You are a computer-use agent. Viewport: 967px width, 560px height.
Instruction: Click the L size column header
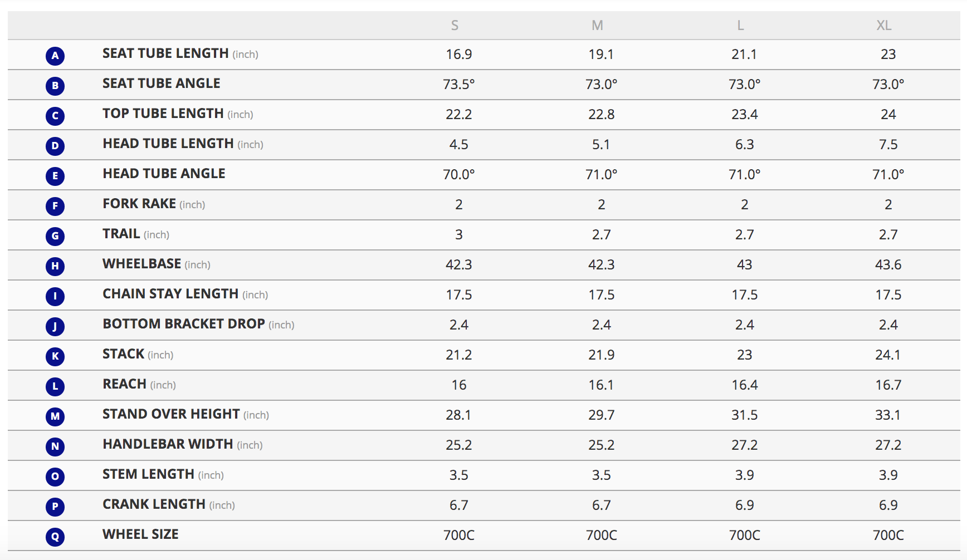(x=740, y=26)
